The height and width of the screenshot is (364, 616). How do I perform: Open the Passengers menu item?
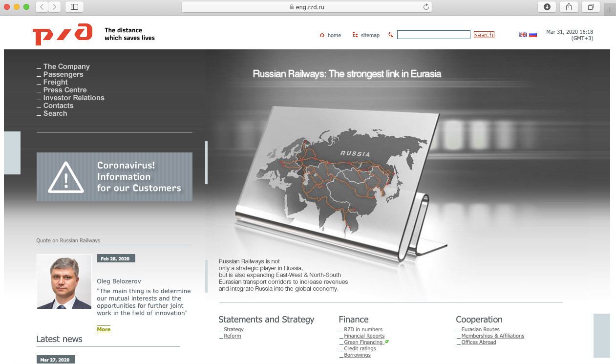[x=63, y=74]
